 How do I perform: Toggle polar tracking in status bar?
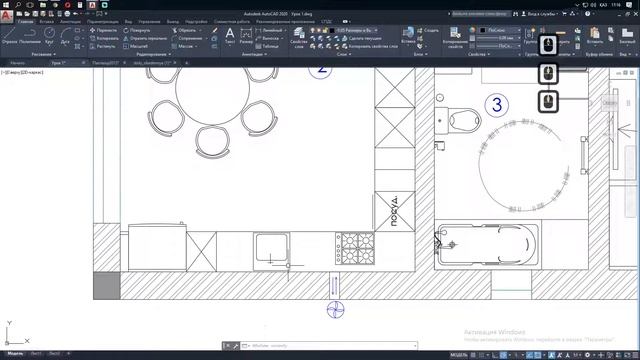click(503, 355)
